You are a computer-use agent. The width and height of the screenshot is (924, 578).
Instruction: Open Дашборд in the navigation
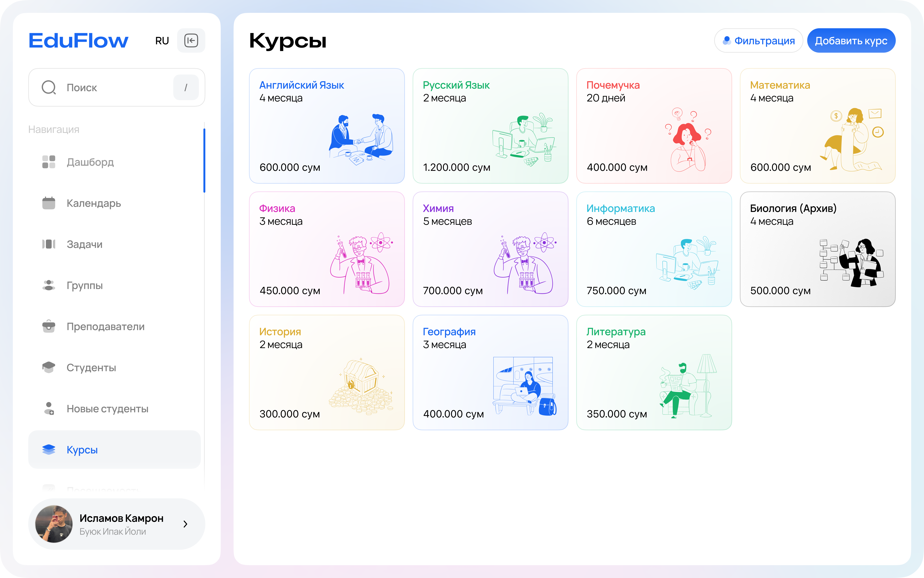(x=115, y=162)
